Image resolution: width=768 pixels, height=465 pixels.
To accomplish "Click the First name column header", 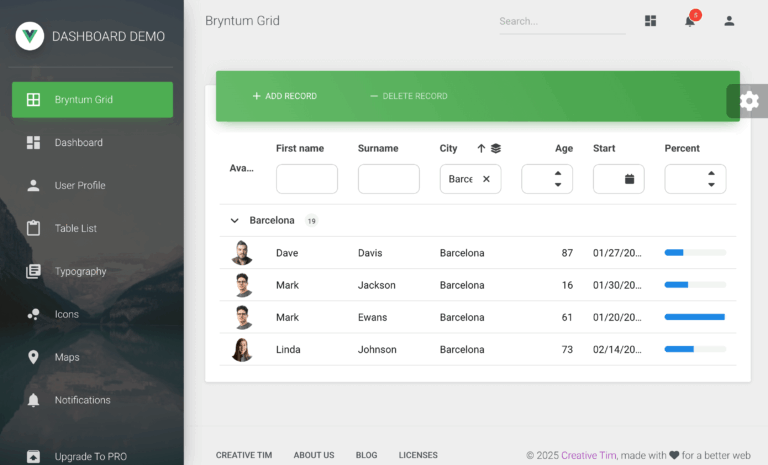I will coord(300,148).
